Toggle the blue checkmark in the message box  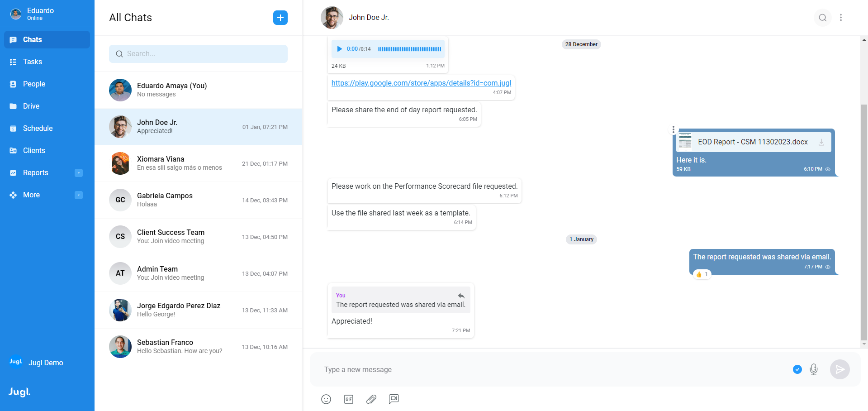pyautogui.click(x=797, y=369)
